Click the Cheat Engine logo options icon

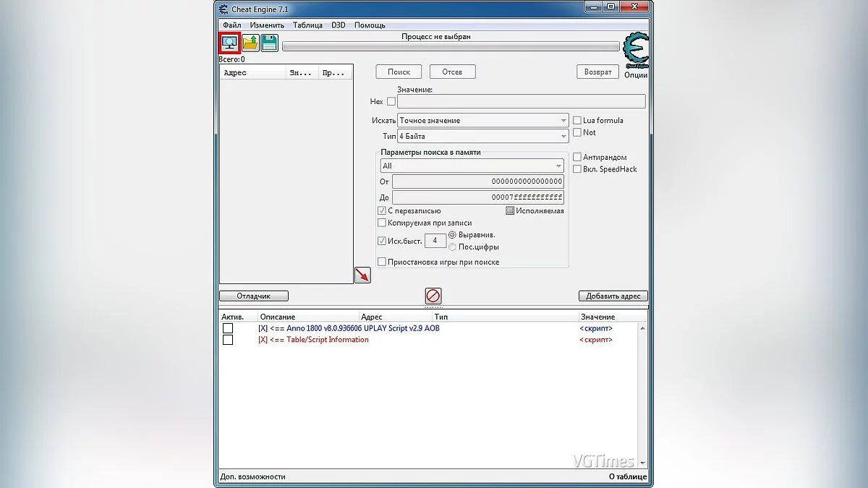pos(636,50)
